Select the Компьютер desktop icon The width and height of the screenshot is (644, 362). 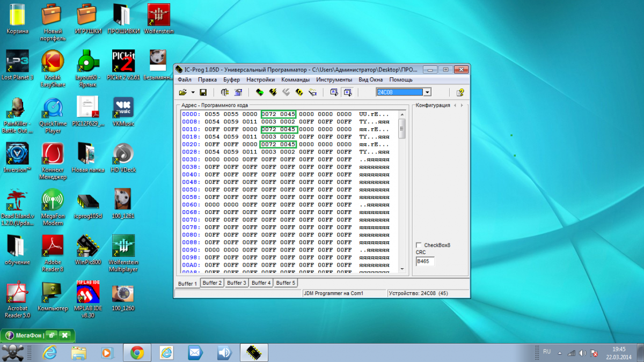coord(53,296)
